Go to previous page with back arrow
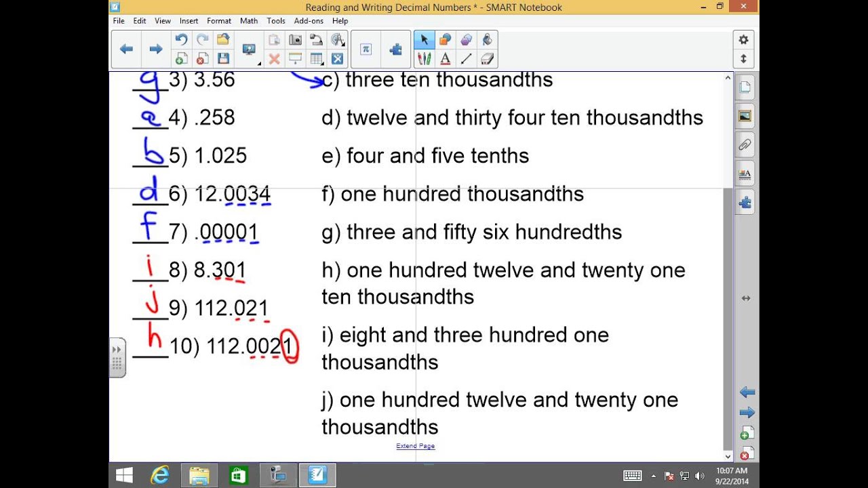 [x=126, y=49]
